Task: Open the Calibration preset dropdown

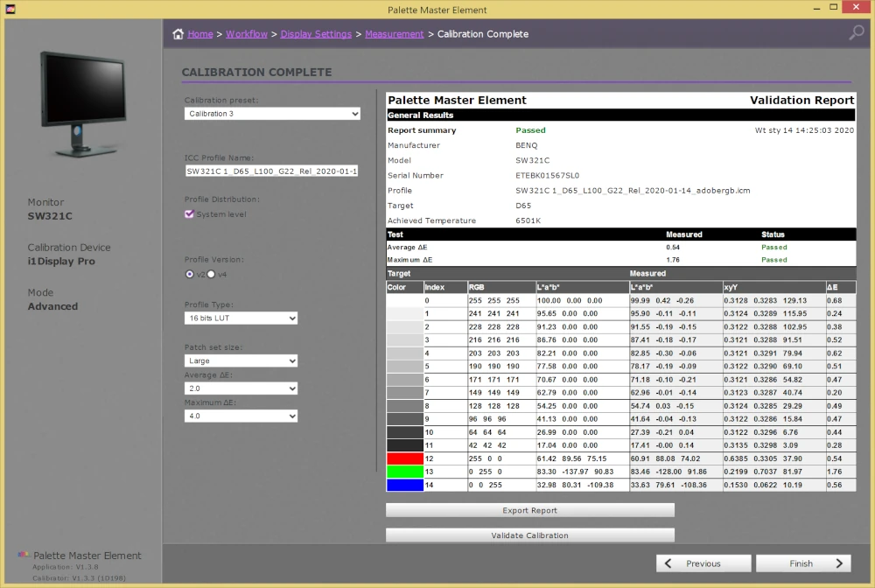Action: [x=272, y=114]
